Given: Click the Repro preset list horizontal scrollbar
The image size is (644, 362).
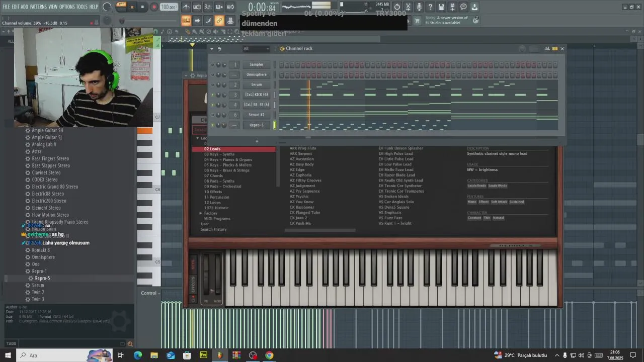Looking at the screenshot, I should pyautogui.click(x=320, y=230).
